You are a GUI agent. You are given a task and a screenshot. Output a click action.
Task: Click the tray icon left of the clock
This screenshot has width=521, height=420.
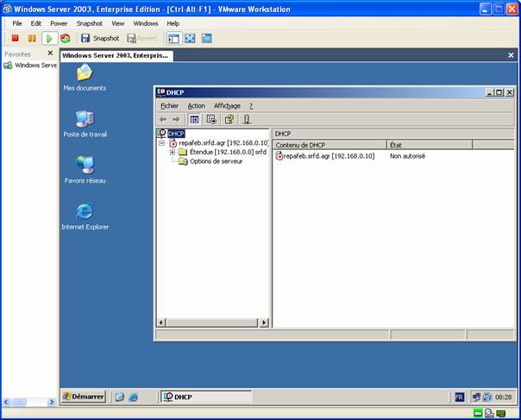point(487,397)
